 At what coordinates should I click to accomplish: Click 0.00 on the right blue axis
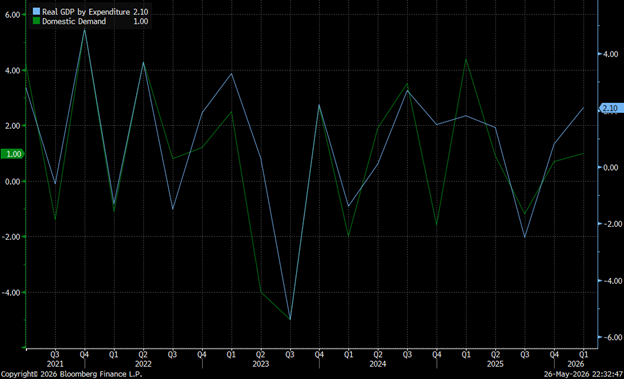tap(610, 168)
